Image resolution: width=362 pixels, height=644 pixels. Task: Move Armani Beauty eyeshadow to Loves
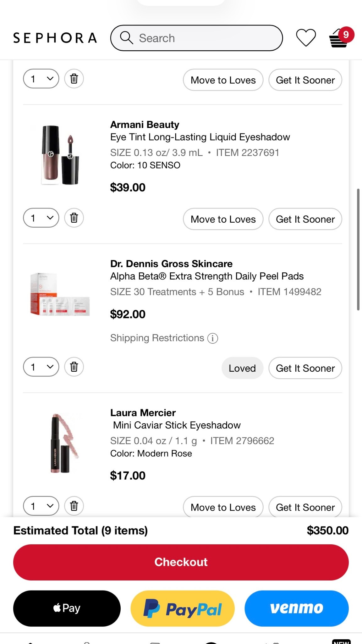[x=223, y=219]
